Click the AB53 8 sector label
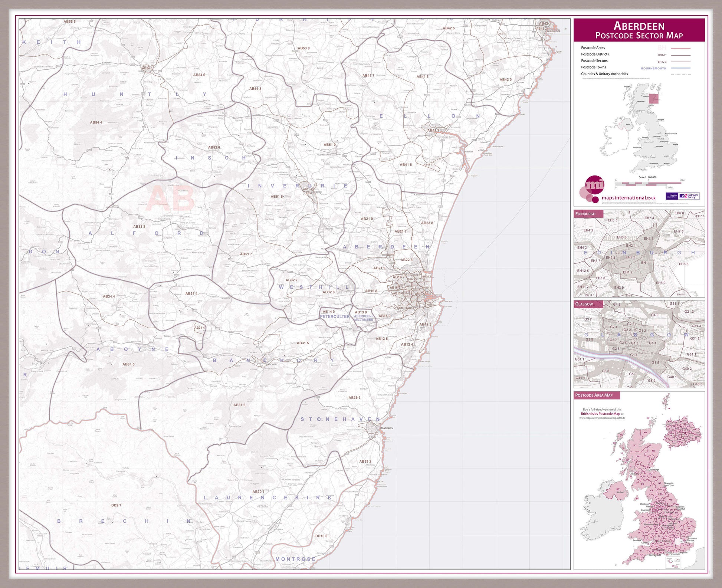Screen dimensions: 722x588 point(303,48)
